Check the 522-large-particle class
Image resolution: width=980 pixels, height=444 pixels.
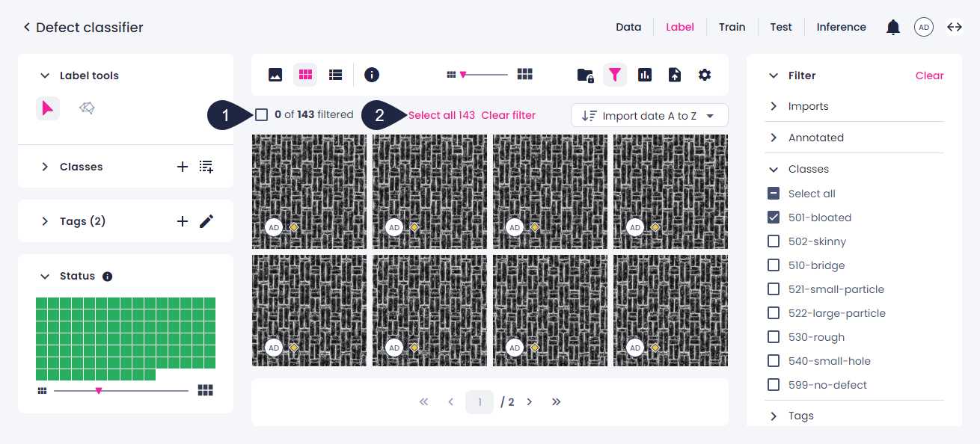(x=774, y=313)
